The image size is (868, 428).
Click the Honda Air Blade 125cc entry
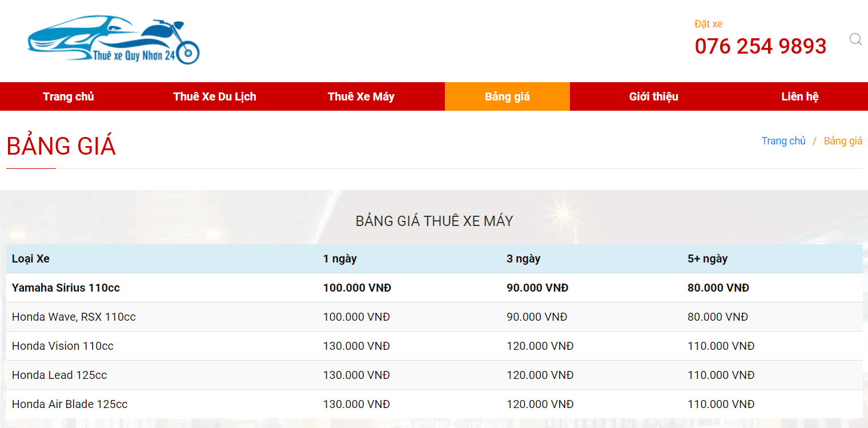point(70,404)
